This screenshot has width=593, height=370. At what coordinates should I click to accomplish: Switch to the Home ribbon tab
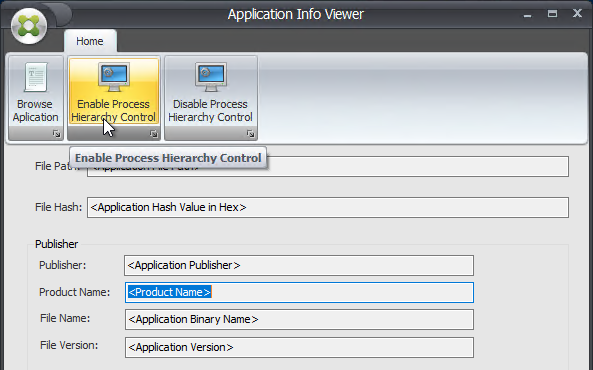point(90,41)
